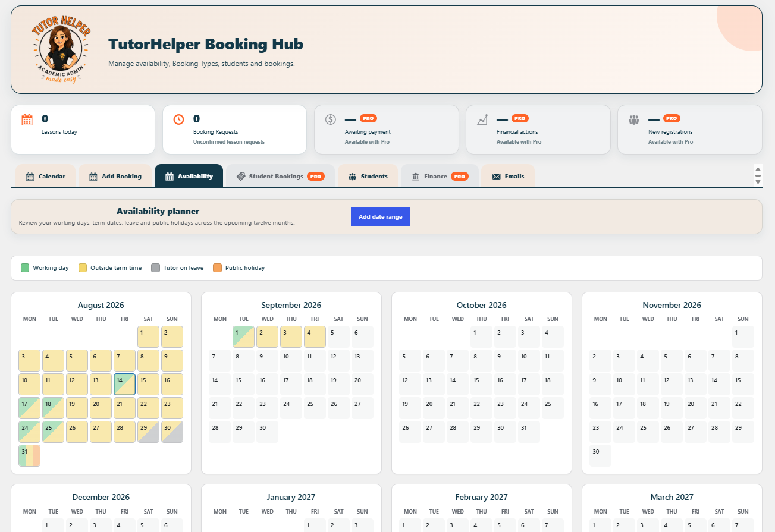Viewport: 775px width, 532px height.
Task: Click the February 2027 month heading
Action: (x=482, y=498)
